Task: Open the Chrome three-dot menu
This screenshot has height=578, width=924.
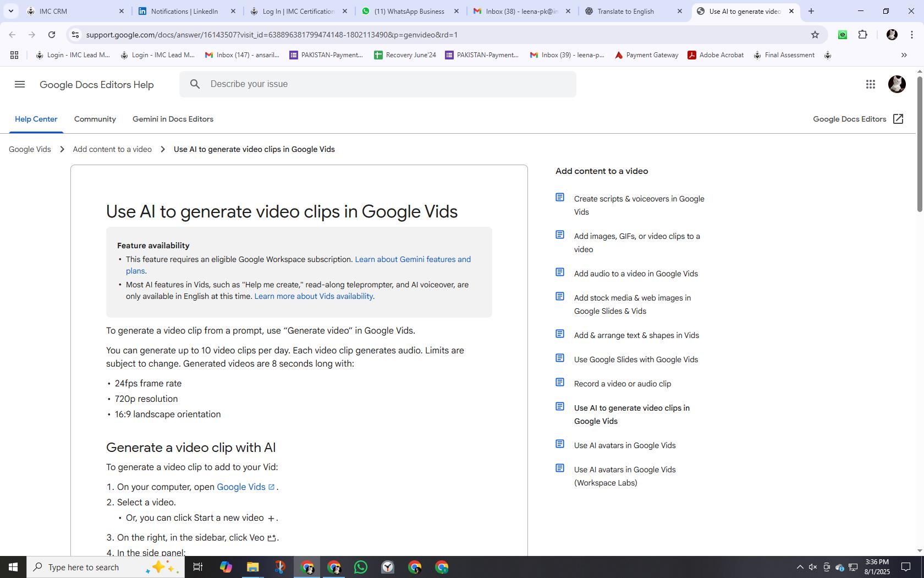Action: [x=912, y=35]
